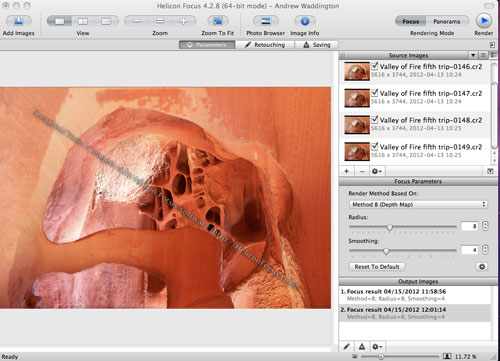This screenshot has width=500, height=361.
Task: Click the collapse list icon below Source Images
Action: pos(490,171)
